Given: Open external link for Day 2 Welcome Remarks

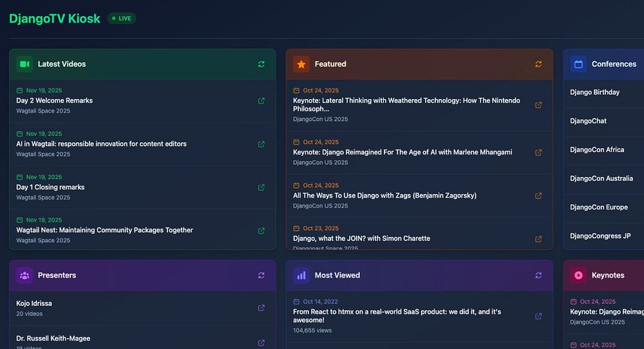Looking at the screenshot, I should click(x=261, y=101).
